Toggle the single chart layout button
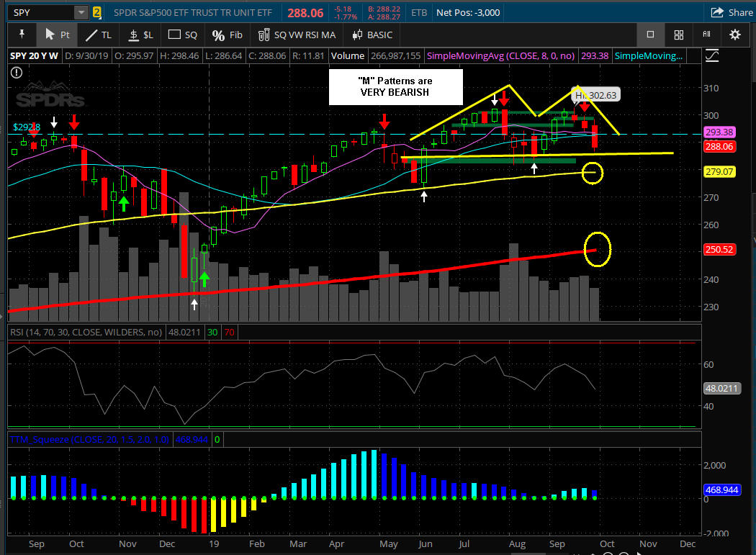This screenshot has width=756, height=555. coord(650,35)
